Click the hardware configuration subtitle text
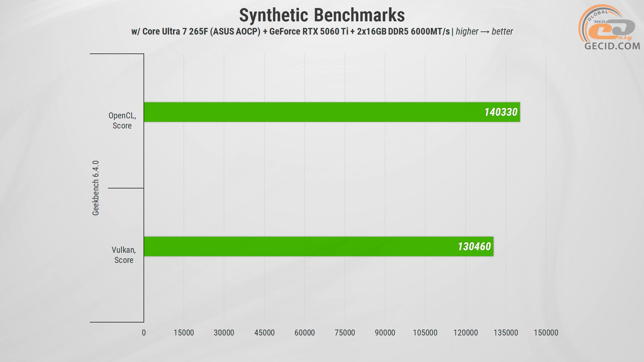This screenshot has height=362, width=644. click(x=290, y=32)
